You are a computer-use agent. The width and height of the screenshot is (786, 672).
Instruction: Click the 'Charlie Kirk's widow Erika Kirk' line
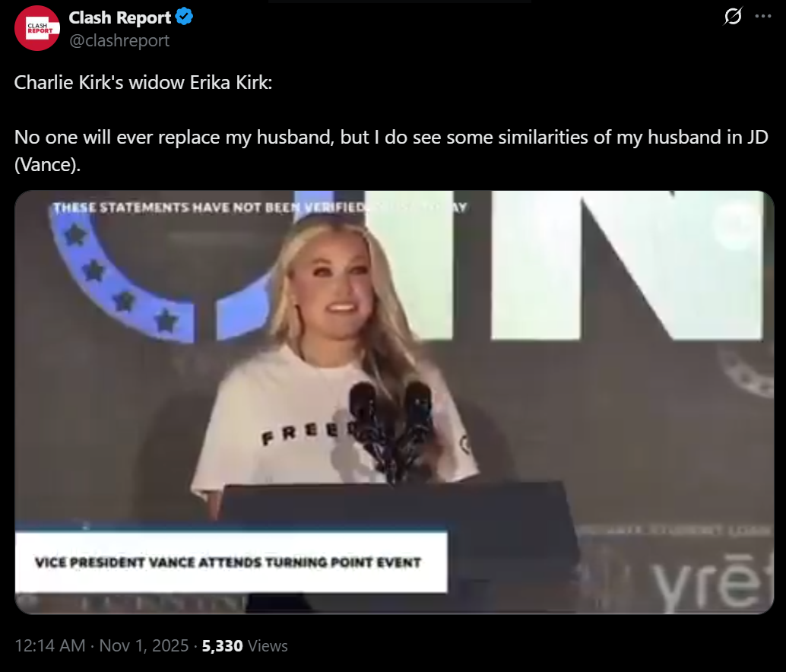tap(143, 82)
